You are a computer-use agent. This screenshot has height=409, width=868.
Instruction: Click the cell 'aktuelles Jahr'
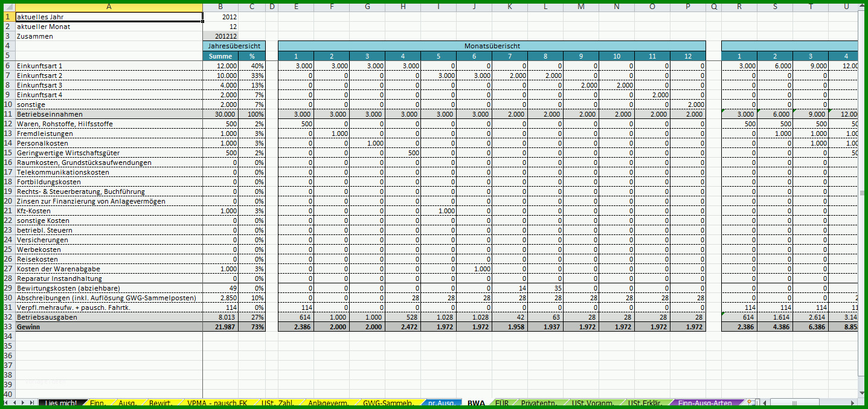109,17
